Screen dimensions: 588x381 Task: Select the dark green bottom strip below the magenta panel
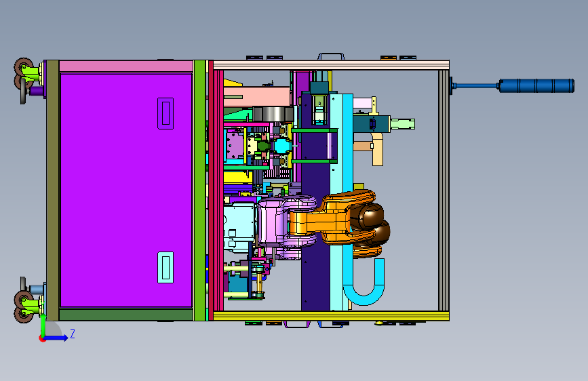pyautogui.click(x=126, y=315)
